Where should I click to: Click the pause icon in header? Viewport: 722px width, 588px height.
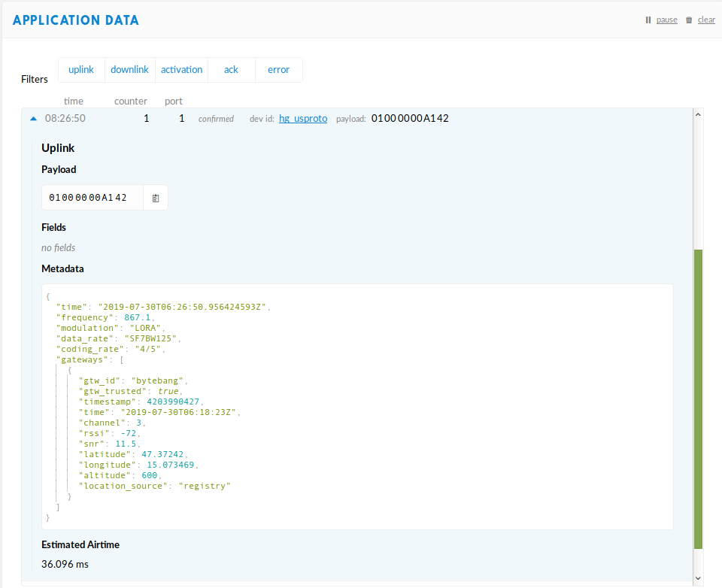click(x=648, y=20)
